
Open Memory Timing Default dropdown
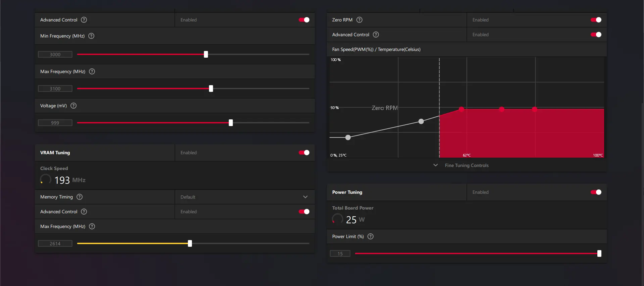click(245, 197)
